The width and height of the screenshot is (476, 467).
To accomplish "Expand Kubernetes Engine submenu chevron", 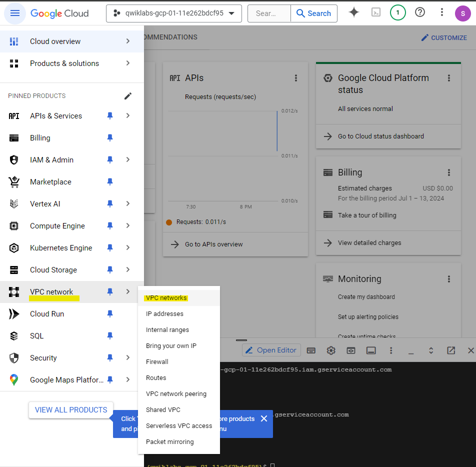I will click(128, 248).
